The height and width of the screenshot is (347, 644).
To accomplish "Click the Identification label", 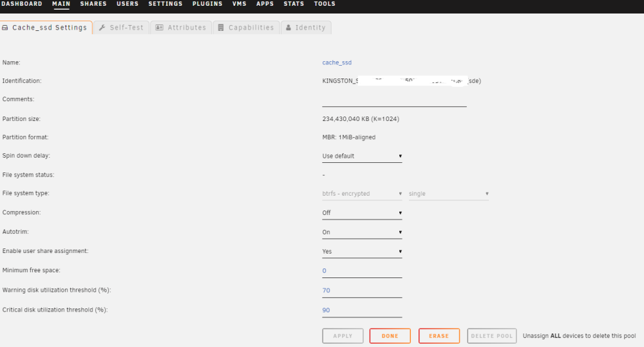I will click(22, 81).
